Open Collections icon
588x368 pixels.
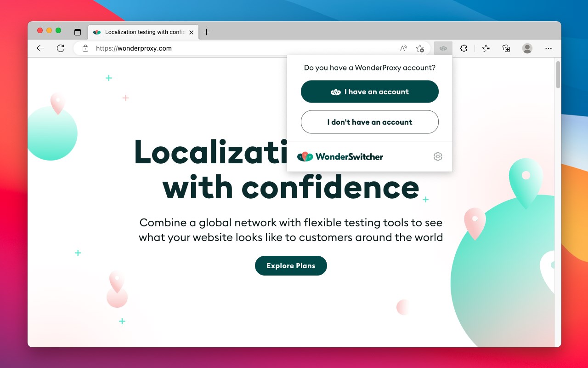coord(506,48)
